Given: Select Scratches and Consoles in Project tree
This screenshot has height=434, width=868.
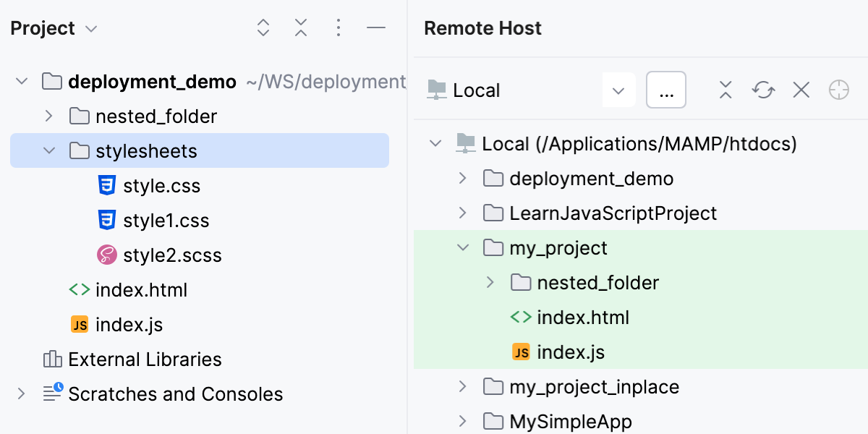Looking at the screenshot, I should pos(175,393).
